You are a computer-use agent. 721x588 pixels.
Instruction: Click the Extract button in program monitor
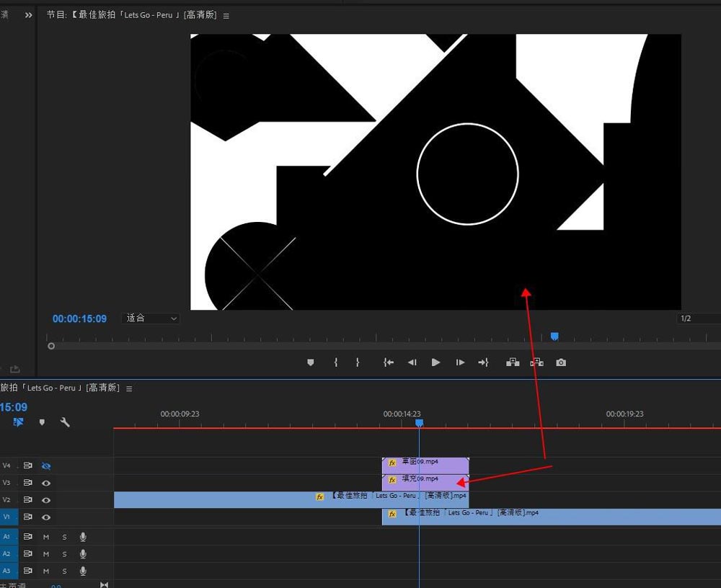[x=536, y=362]
